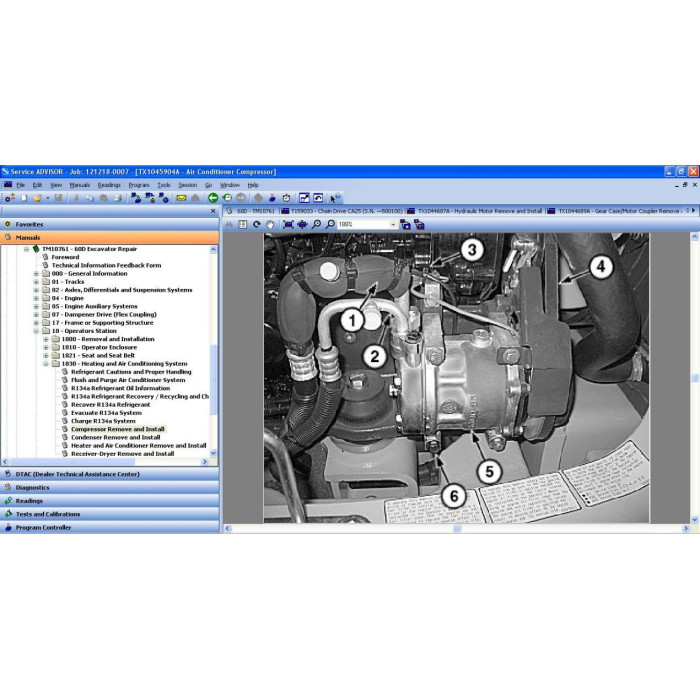Open the zoom percentage dropdown showing 188%

pyautogui.click(x=393, y=225)
